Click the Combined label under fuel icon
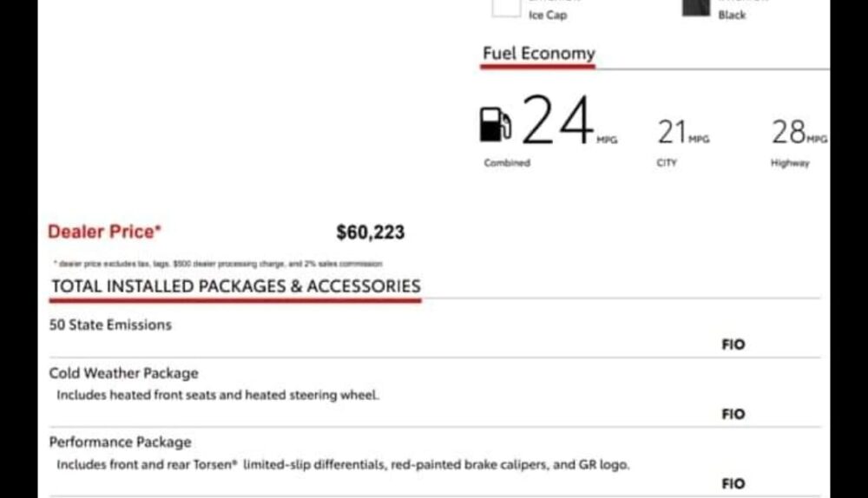Image resolution: width=868 pixels, height=498 pixels. [x=507, y=163]
